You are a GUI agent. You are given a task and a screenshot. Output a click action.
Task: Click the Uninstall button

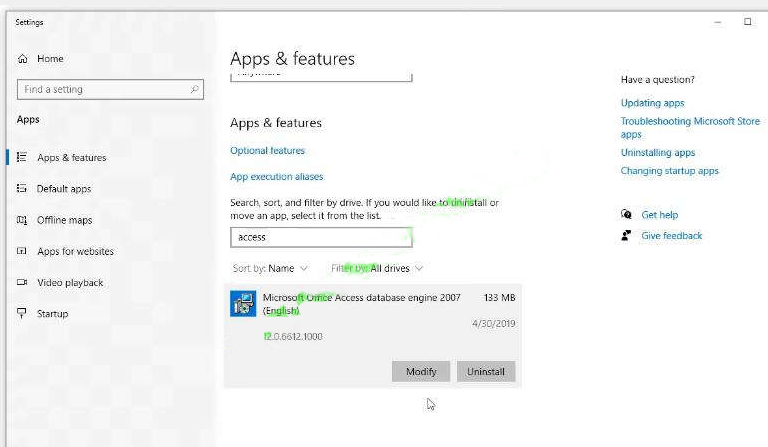486,372
